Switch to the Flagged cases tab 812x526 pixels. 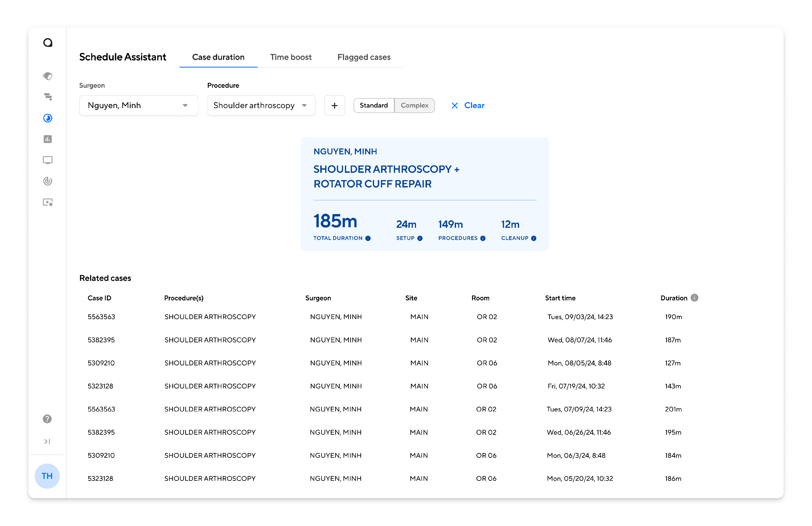[364, 57]
